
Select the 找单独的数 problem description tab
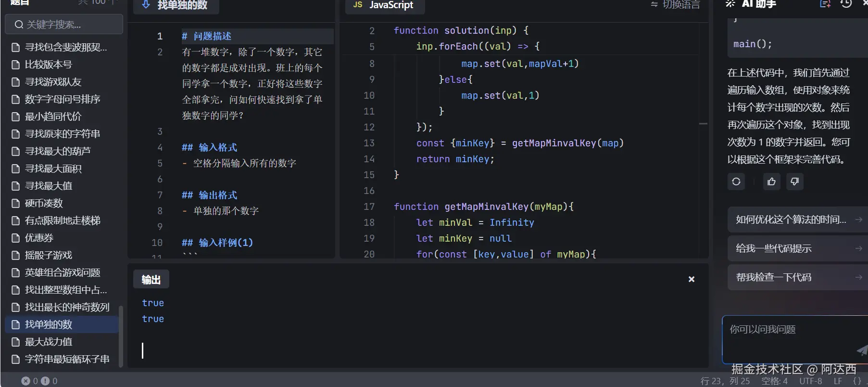point(176,5)
